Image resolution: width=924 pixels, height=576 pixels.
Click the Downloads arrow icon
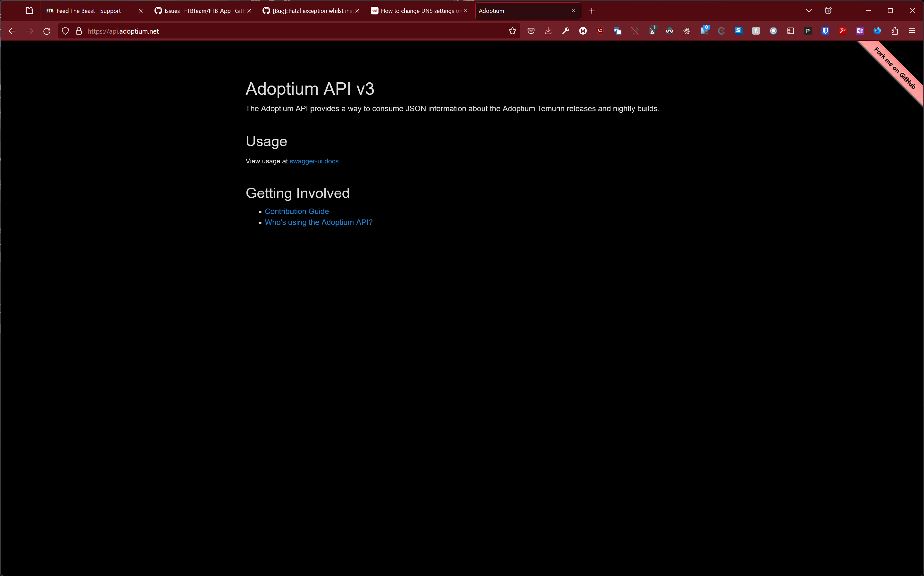click(548, 31)
